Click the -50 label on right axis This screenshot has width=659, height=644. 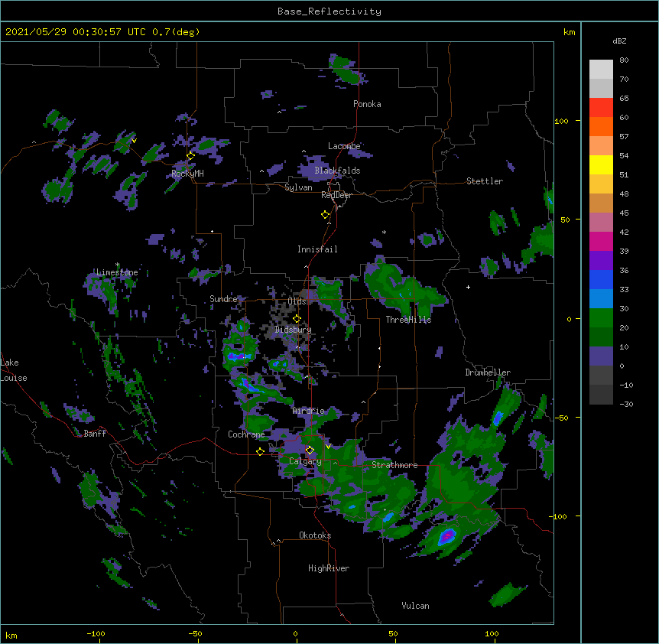pos(561,418)
